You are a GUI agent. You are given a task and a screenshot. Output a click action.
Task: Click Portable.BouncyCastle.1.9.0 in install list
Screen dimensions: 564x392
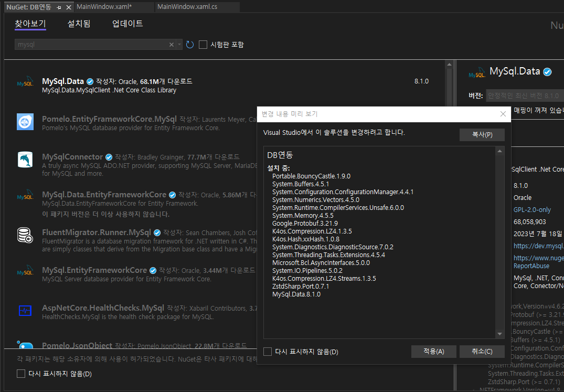(311, 176)
